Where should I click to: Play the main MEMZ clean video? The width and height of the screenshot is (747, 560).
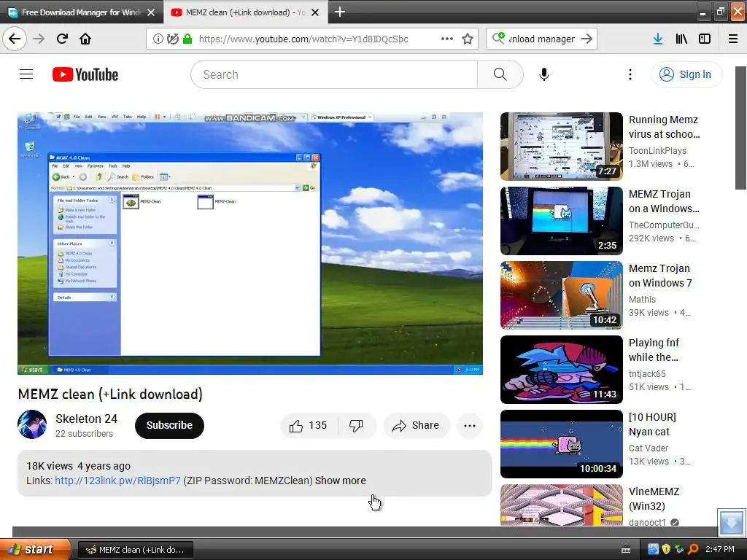[250, 244]
